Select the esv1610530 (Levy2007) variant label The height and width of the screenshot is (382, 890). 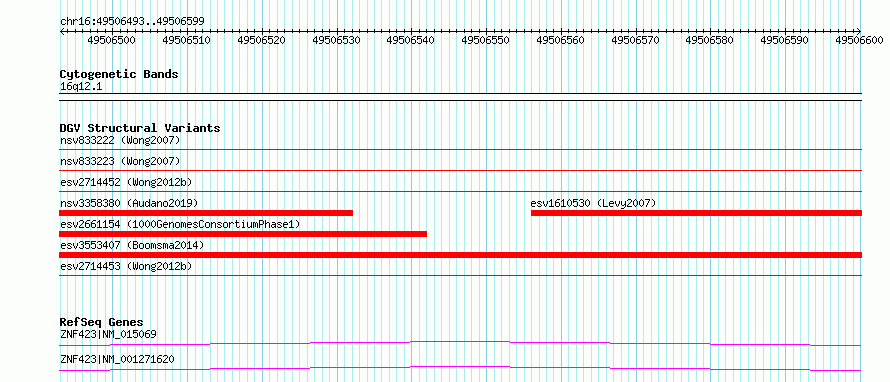pos(593,203)
